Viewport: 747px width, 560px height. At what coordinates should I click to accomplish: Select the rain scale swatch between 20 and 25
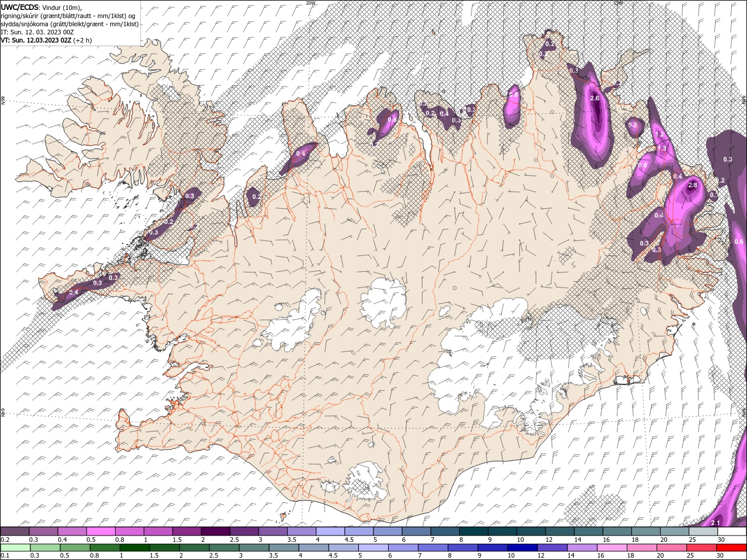[x=672, y=548]
